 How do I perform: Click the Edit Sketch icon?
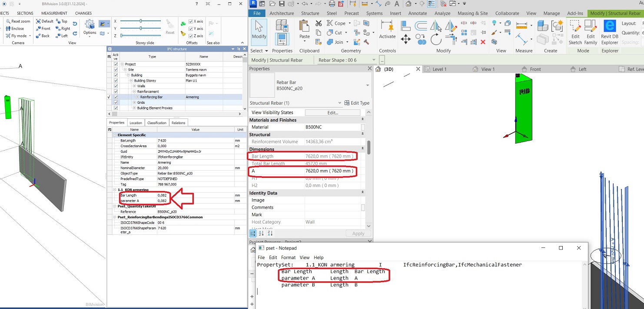point(575,32)
